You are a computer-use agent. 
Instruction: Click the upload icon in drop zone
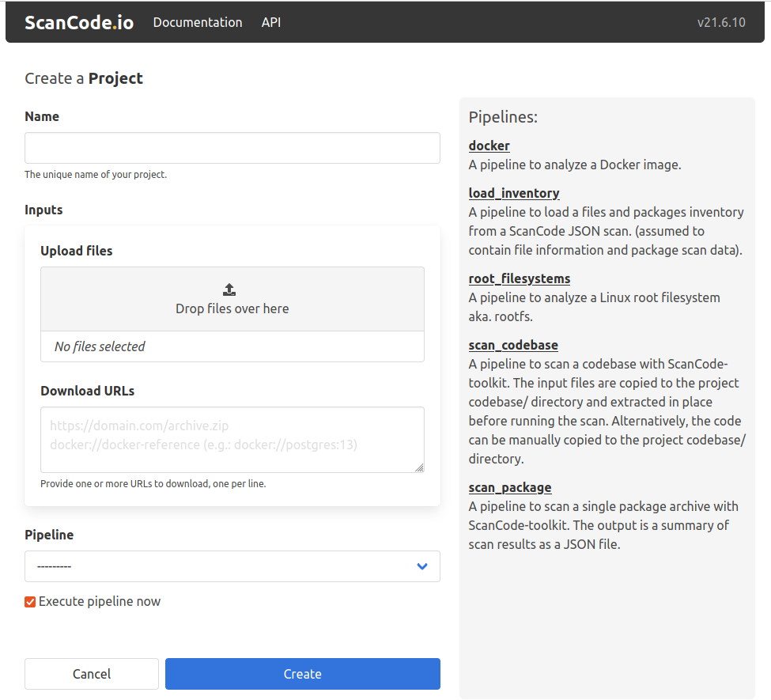click(x=229, y=289)
